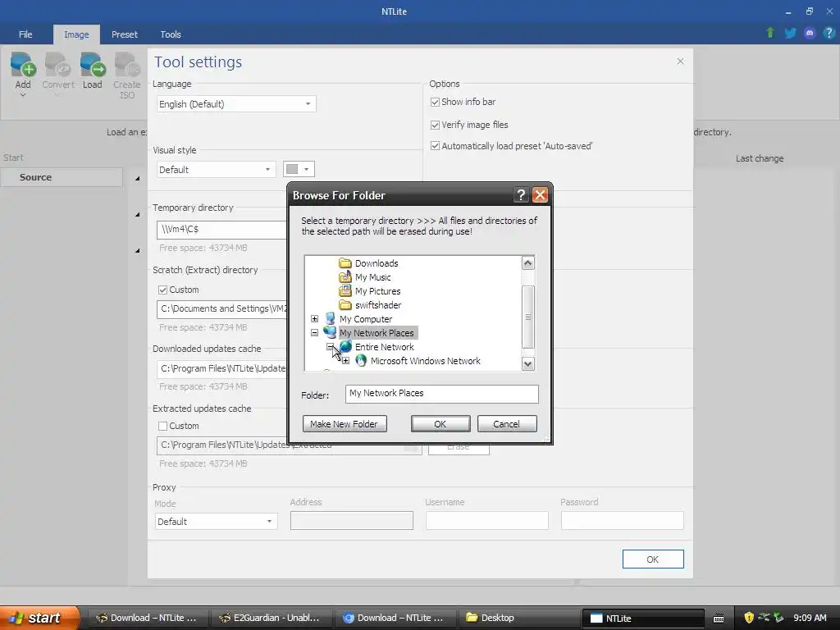Collapse the My Network Places node

314,333
